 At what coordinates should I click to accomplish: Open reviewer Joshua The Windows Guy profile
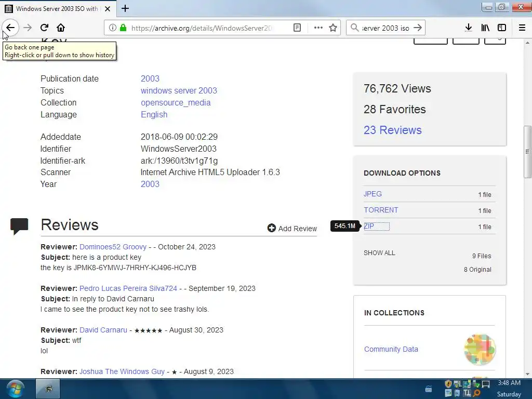[x=122, y=371]
